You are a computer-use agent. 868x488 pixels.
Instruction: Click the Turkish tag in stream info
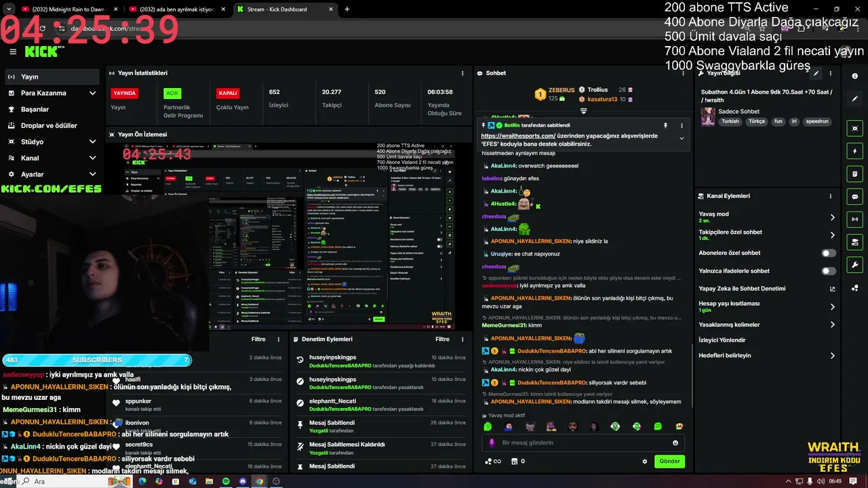coord(730,121)
